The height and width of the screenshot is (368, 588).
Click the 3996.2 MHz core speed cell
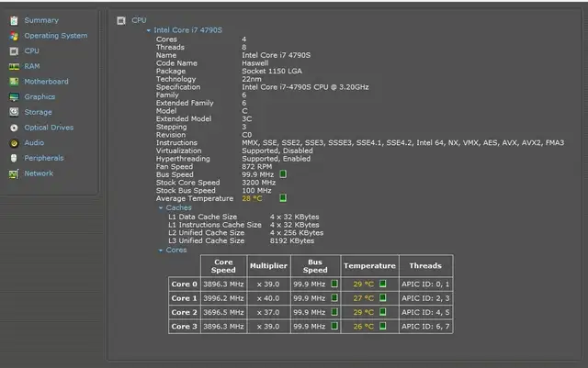(x=223, y=298)
